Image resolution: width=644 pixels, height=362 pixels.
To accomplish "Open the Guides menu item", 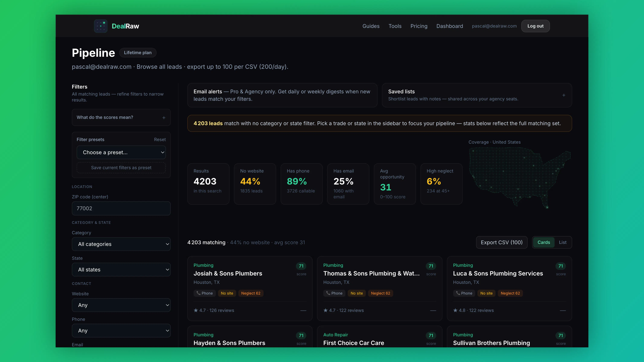I will (x=371, y=26).
